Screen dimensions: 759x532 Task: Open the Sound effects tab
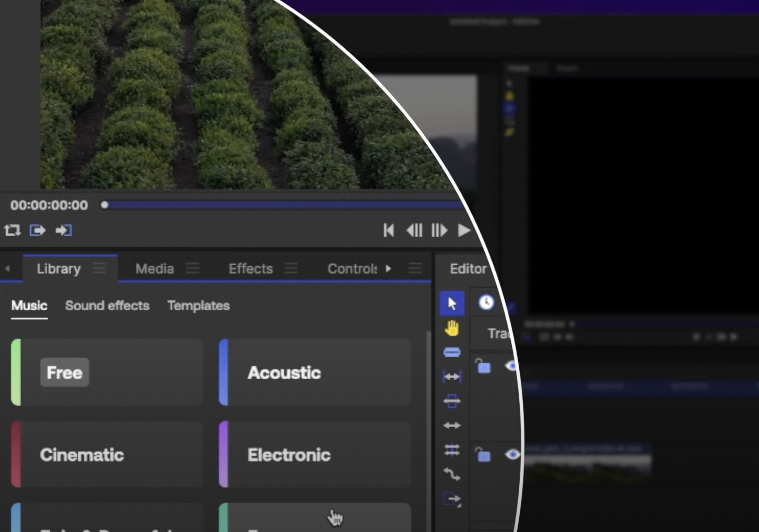107,305
